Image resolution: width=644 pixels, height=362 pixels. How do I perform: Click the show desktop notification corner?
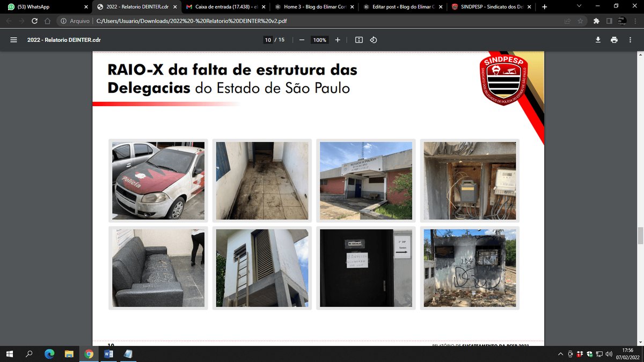tap(642, 354)
